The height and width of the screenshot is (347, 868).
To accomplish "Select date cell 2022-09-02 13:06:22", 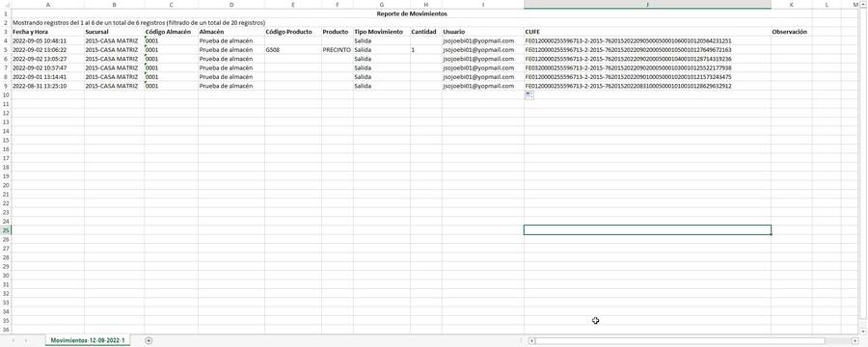I will tap(47, 50).
